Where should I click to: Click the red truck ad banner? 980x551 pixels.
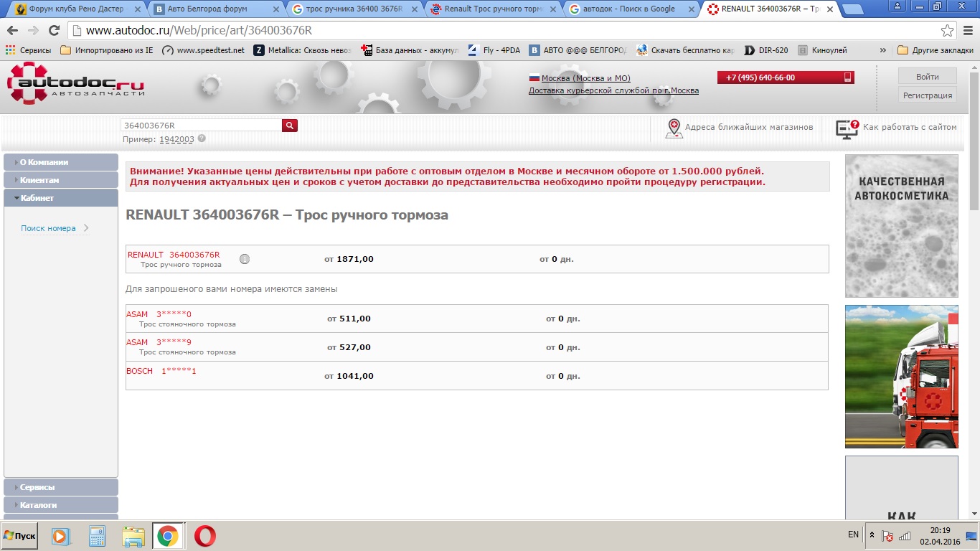[x=901, y=377]
